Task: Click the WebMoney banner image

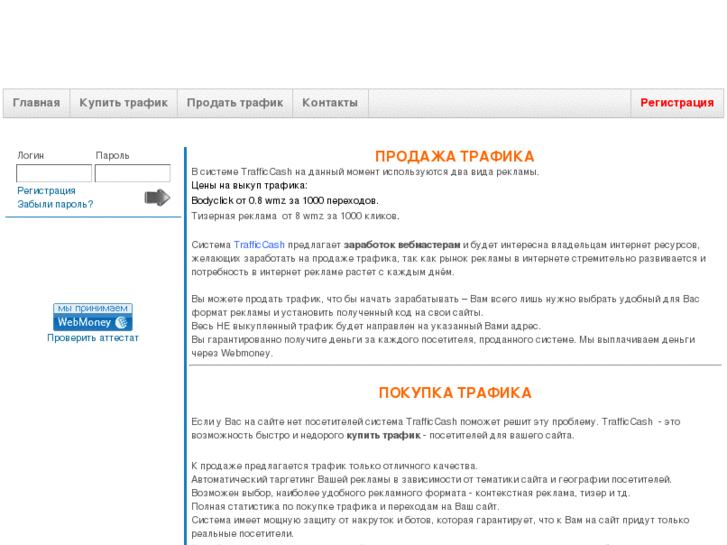Action: (x=93, y=317)
